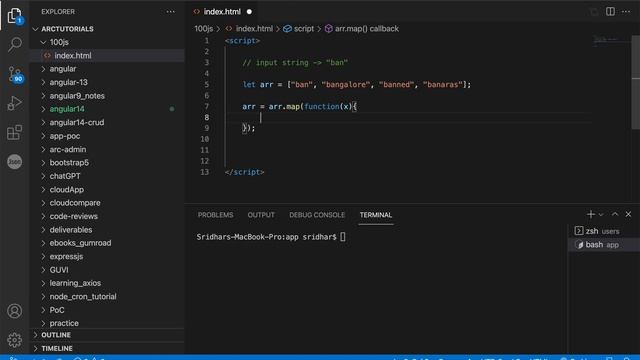Switch to the OUTPUT tab
The width and height of the screenshot is (640, 360).
click(261, 215)
